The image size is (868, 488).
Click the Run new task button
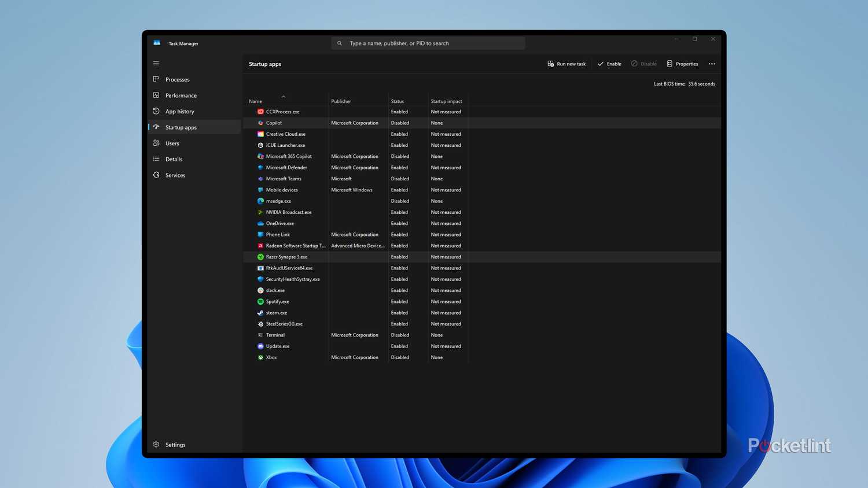tap(567, 64)
